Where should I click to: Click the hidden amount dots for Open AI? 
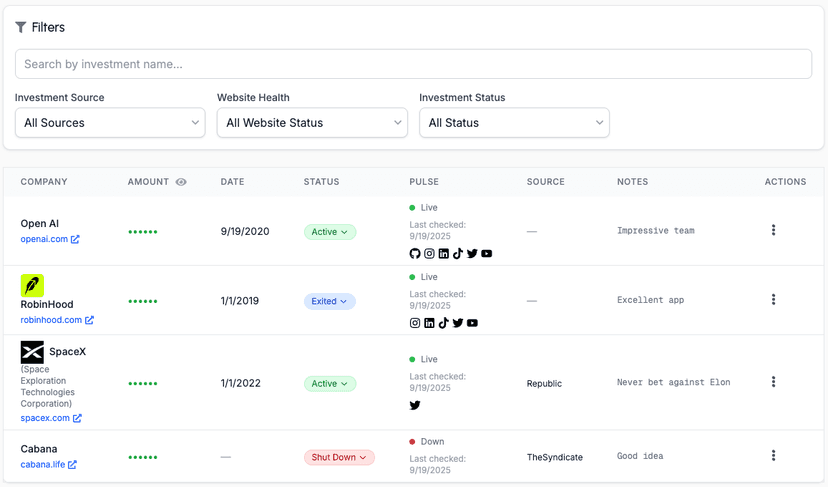click(143, 232)
